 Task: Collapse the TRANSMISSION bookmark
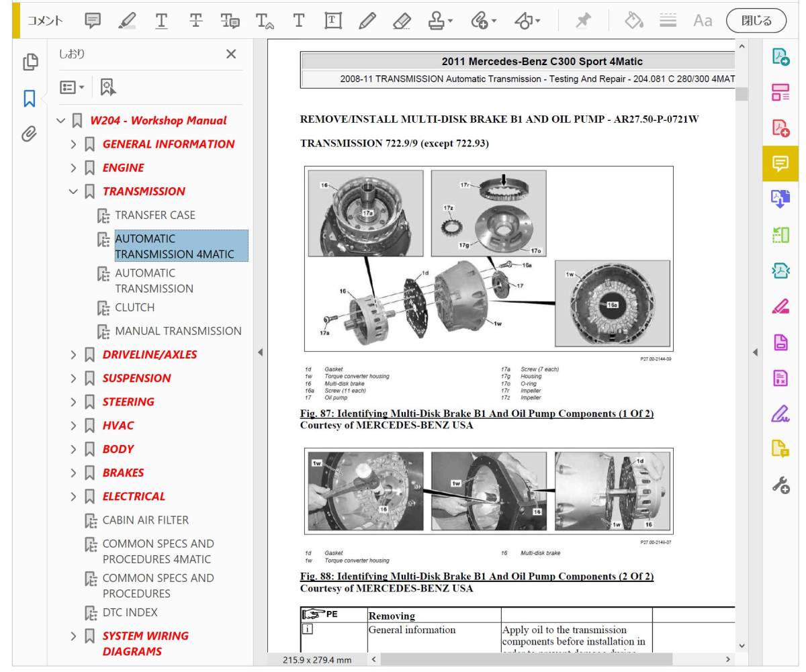pos(73,191)
